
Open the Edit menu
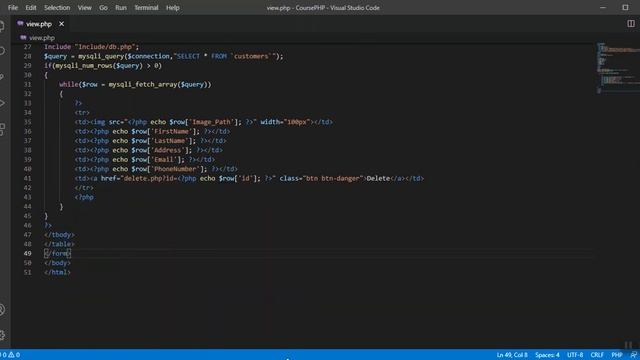click(x=31, y=8)
